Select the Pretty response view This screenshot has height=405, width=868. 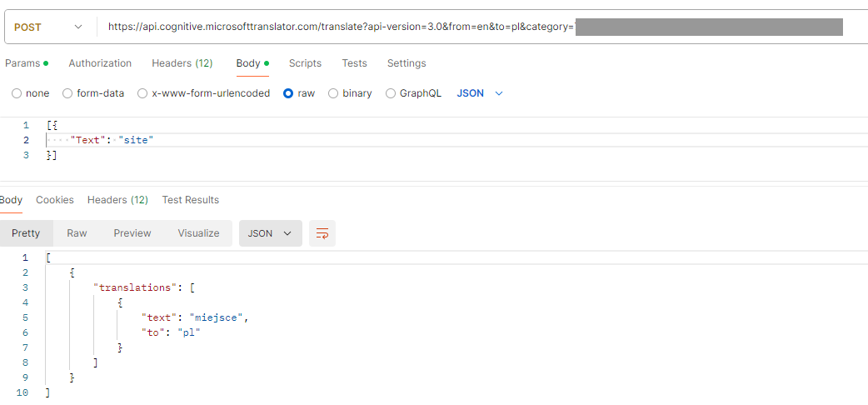[26, 233]
